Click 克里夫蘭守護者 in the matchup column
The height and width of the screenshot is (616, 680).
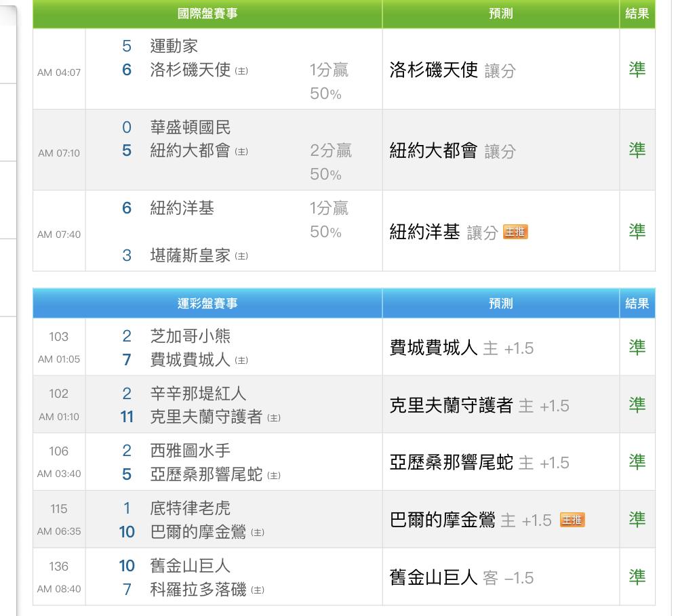(x=206, y=417)
